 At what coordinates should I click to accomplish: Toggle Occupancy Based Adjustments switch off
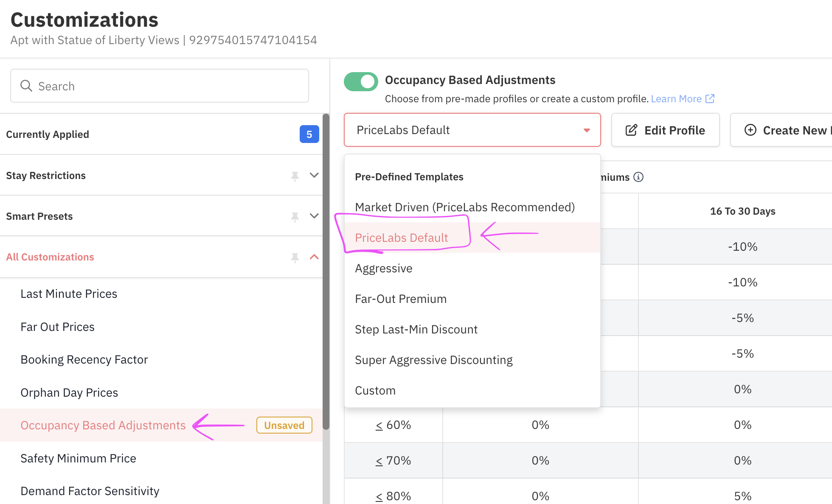pos(361,81)
